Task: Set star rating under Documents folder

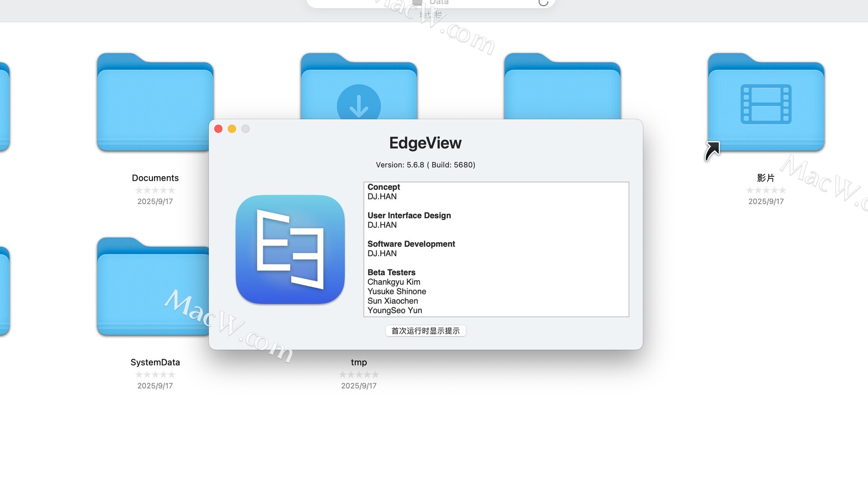Action: click(155, 190)
